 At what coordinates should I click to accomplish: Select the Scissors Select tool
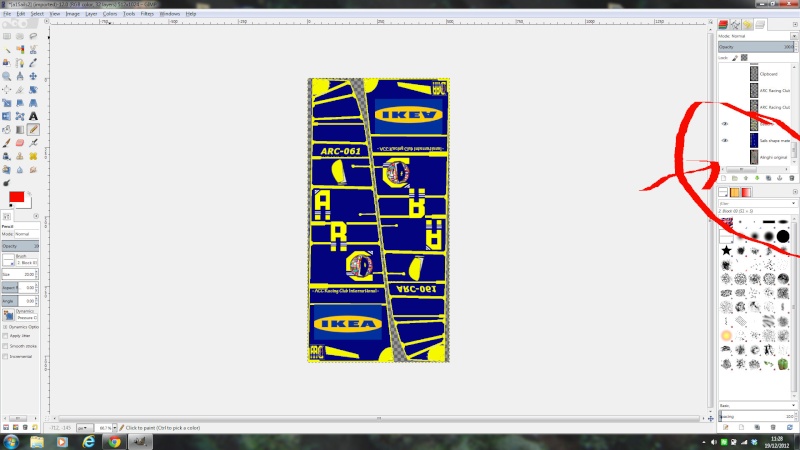click(x=33, y=49)
